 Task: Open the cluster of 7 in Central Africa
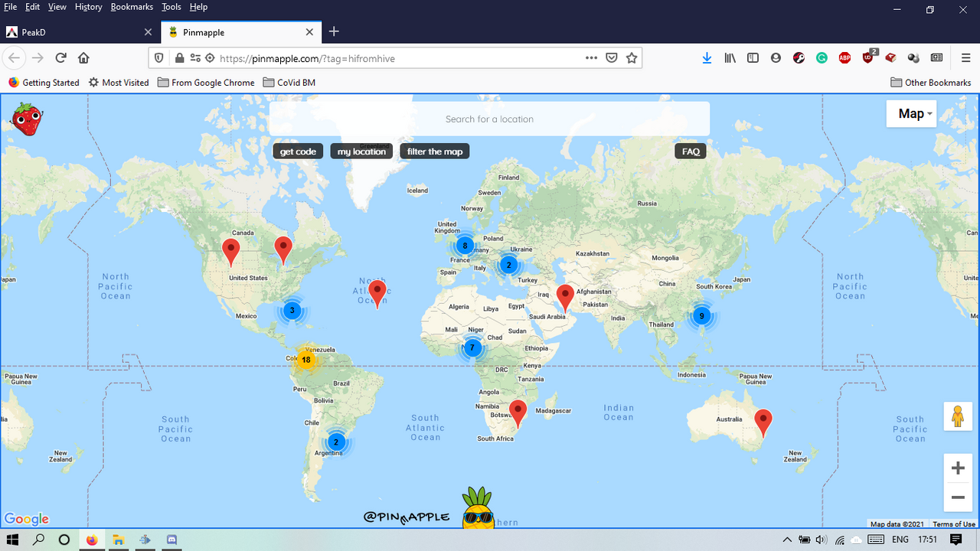click(472, 348)
